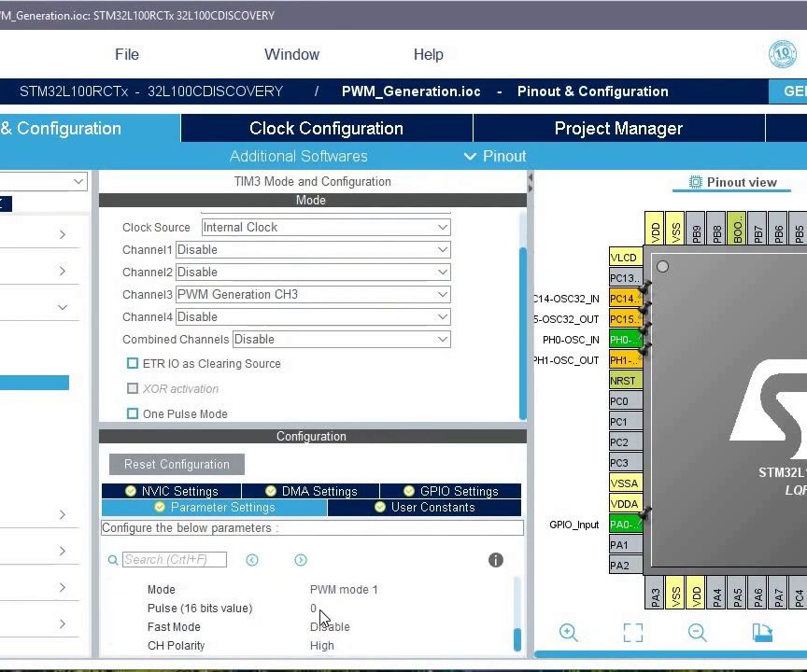Zoom out of the pinout view

[x=698, y=633]
